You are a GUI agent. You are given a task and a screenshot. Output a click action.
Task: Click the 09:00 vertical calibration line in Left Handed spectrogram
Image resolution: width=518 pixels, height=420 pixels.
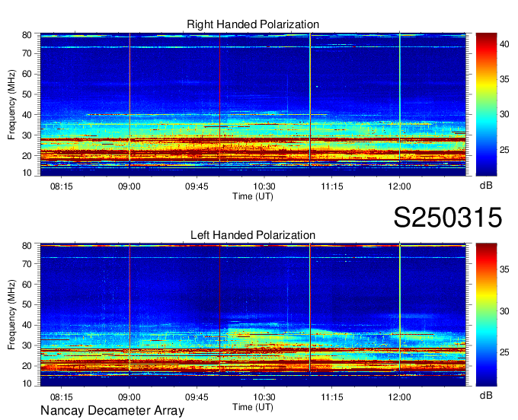129,310
